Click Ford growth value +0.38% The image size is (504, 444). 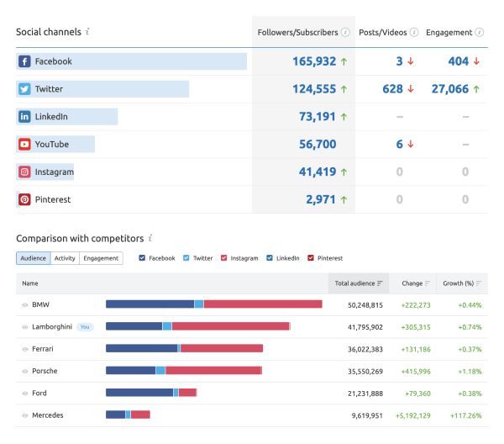pyautogui.click(x=470, y=394)
